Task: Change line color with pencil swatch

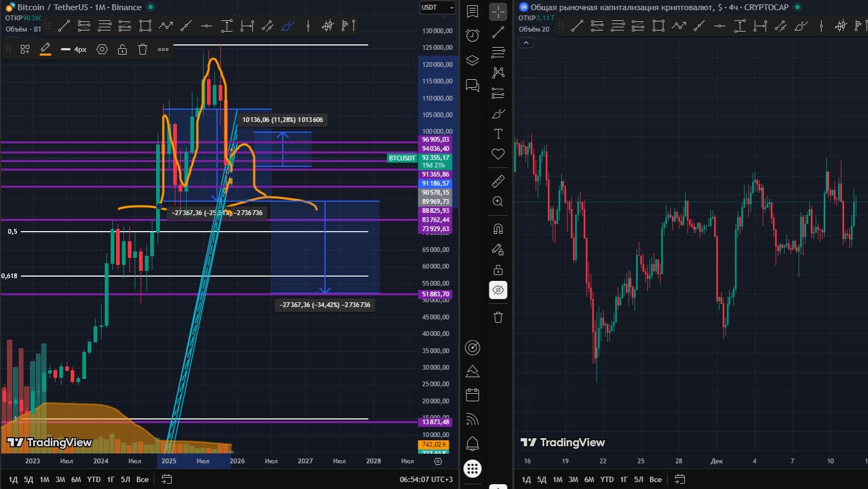Action: point(45,49)
